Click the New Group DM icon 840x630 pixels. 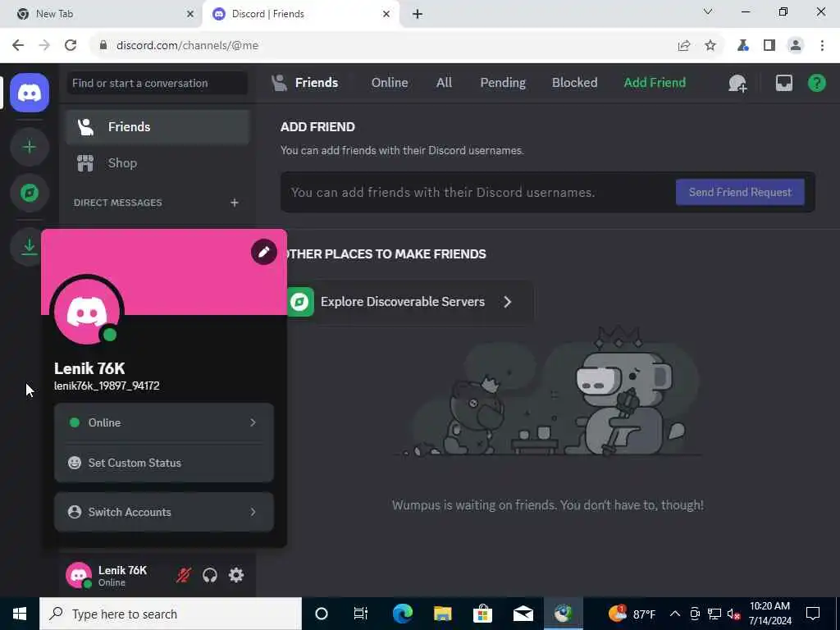[737, 83]
